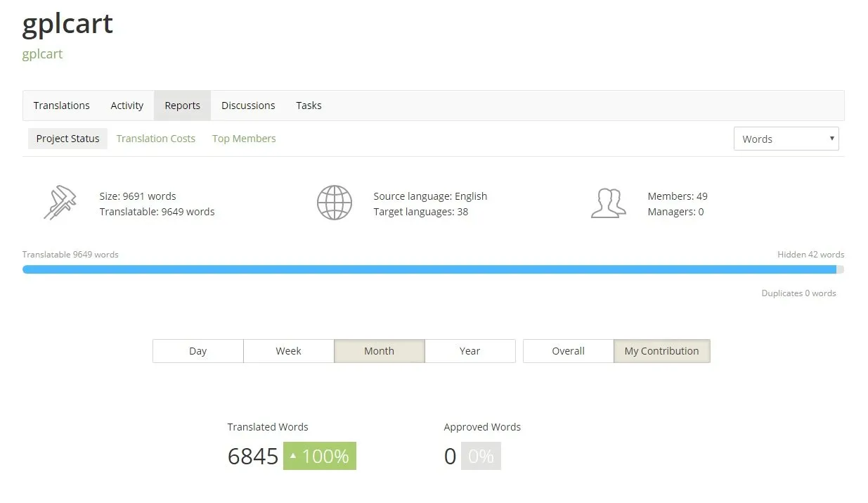Image resolution: width=868 pixels, height=503 pixels.
Task: Click the 'Translated Words' label
Action: point(268,427)
